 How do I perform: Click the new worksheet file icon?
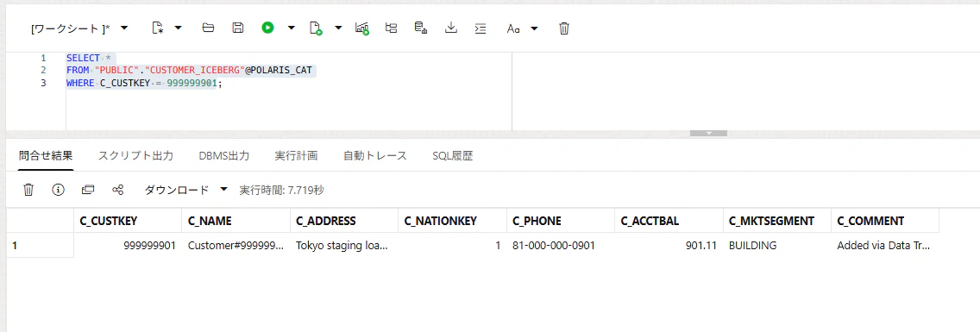click(158, 28)
